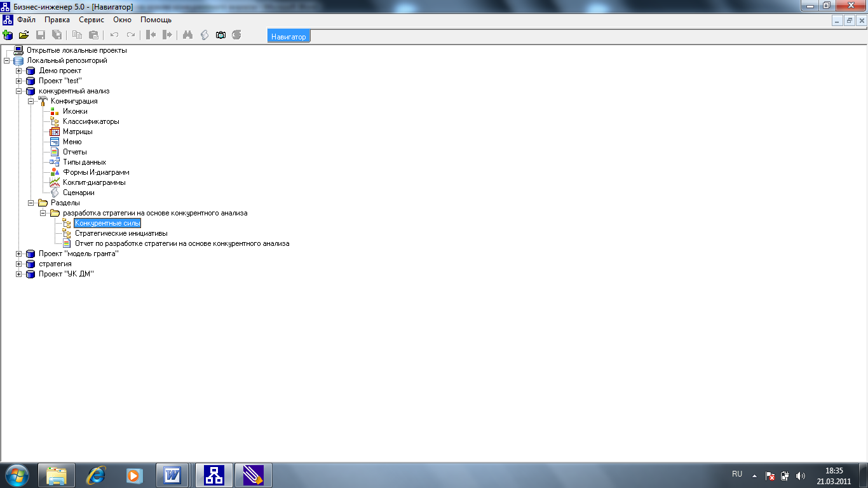This screenshot has width=868, height=488.
Task: Click the grey globe toolbar icon
Action: tap(236, 35)
